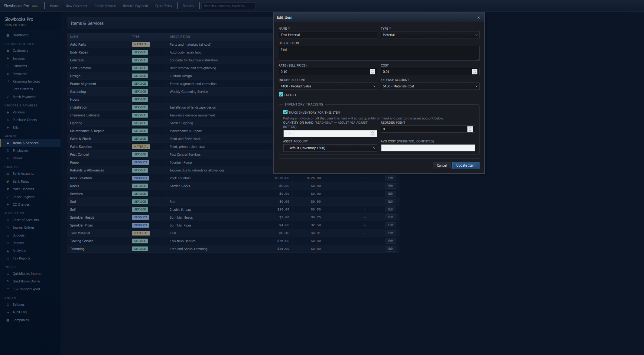Click the Bank Rules lightning icon

[8, 182]
